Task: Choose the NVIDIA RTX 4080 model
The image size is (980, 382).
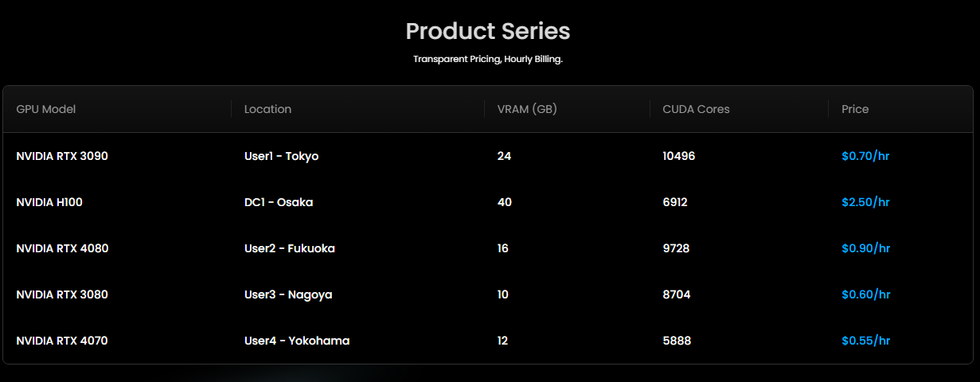Action: coord(62,248)
